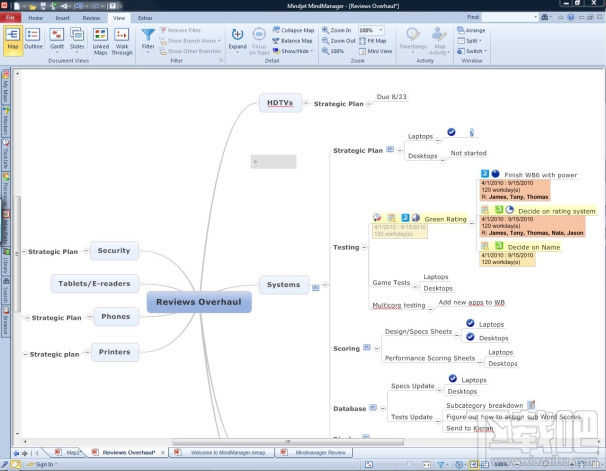Switch to Insert ribbon tab
606x471 pixels.
[62, 18]
